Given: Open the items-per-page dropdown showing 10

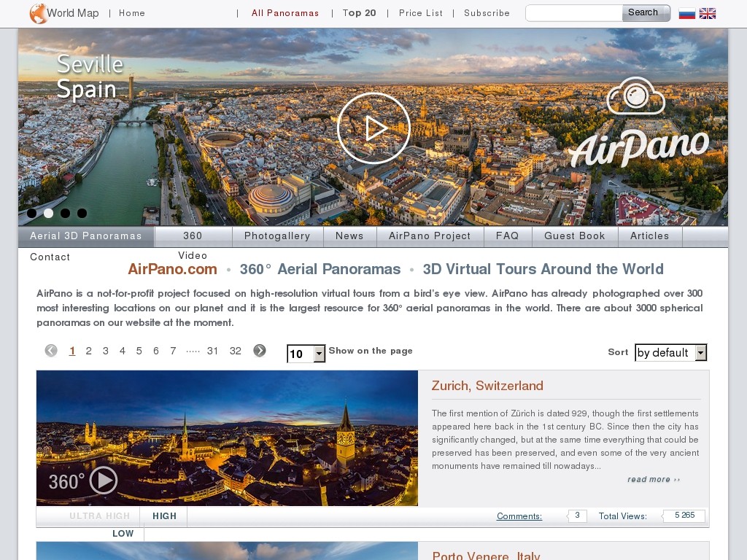Looking at the screenshot, I should click(306, 354).
